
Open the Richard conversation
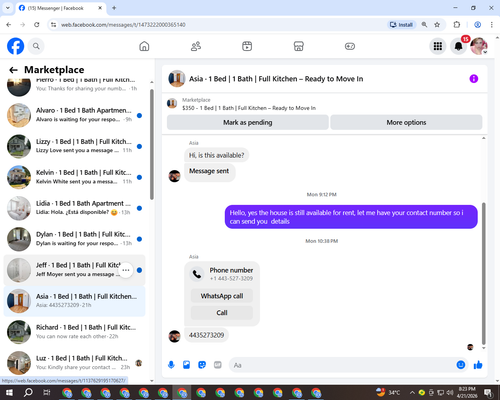[74, 332]
